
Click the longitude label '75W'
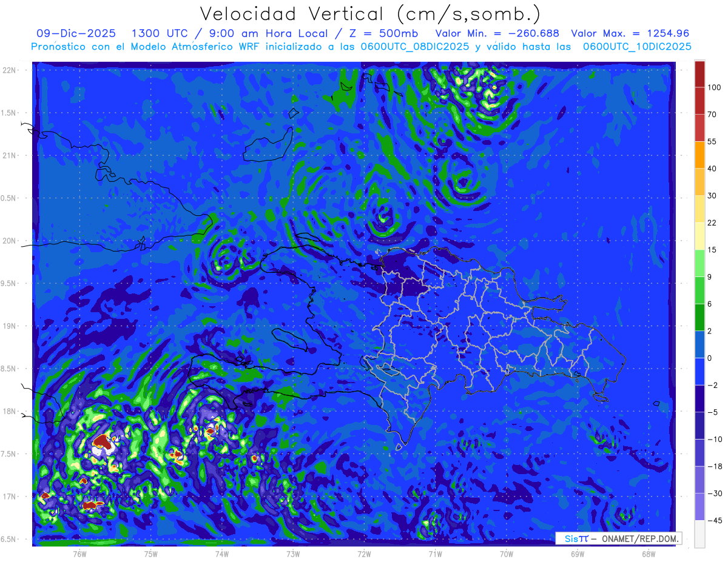pos(150,554)
